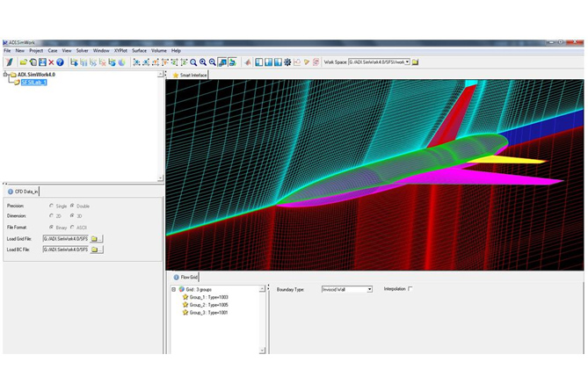Click the Load Grid File path field
This screenshot has width=588, height=391.
pyautogui.click(x=65, y=238)
